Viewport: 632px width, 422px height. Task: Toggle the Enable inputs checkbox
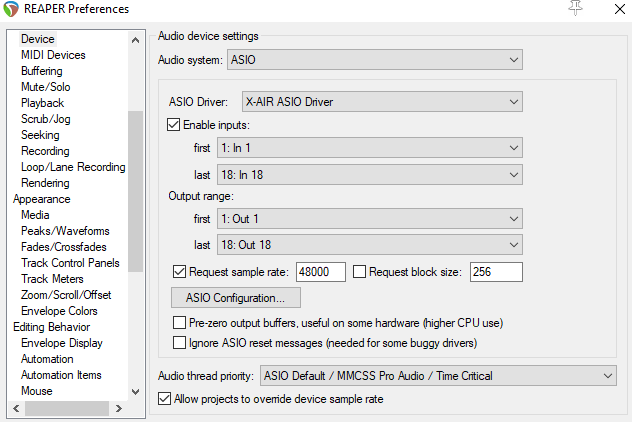(x=173, y=125)
